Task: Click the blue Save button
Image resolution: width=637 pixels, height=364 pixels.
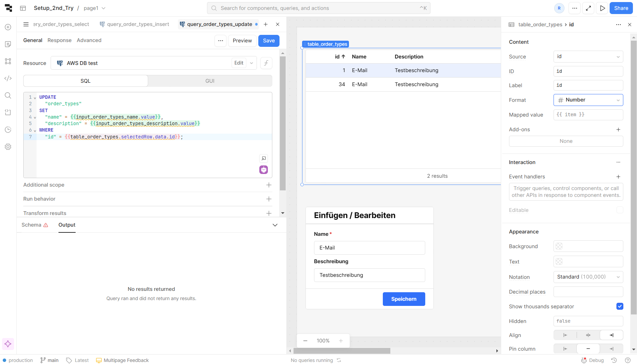Action: (x=269, y=41)
